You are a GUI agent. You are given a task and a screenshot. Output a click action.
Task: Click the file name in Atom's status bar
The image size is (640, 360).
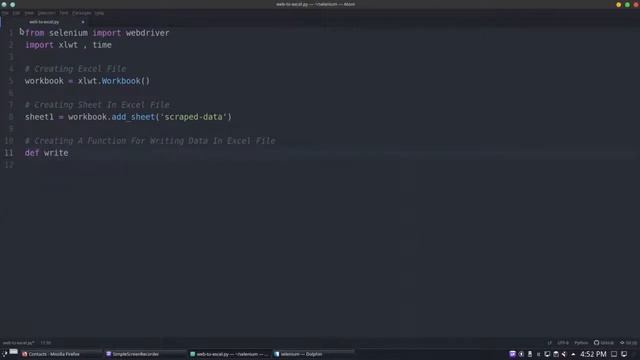[18, 343]
